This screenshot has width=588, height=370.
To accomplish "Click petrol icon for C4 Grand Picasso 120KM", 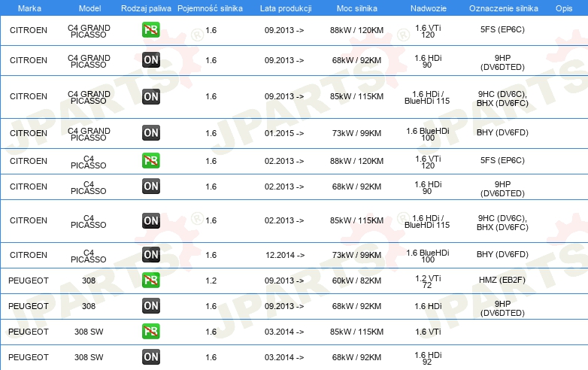I will [150, 30].
